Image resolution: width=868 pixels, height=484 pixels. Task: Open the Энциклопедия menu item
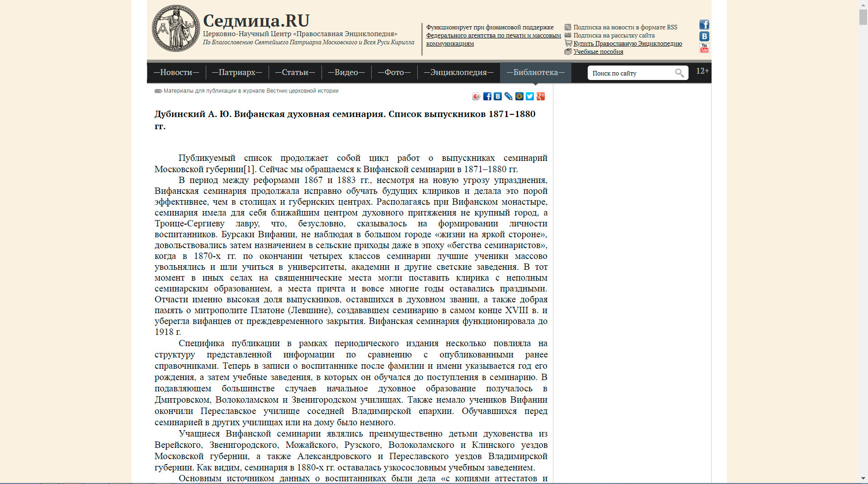pos(458,72)
